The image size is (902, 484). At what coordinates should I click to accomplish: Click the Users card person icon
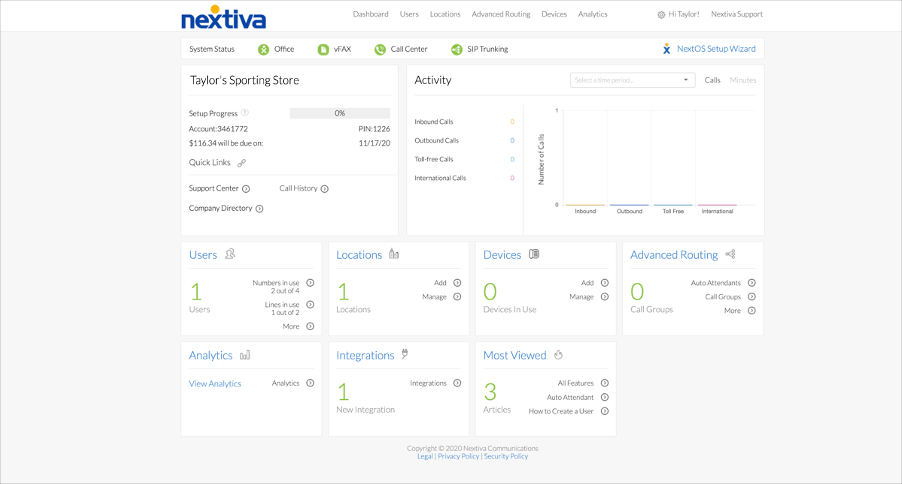pos(230,254)
